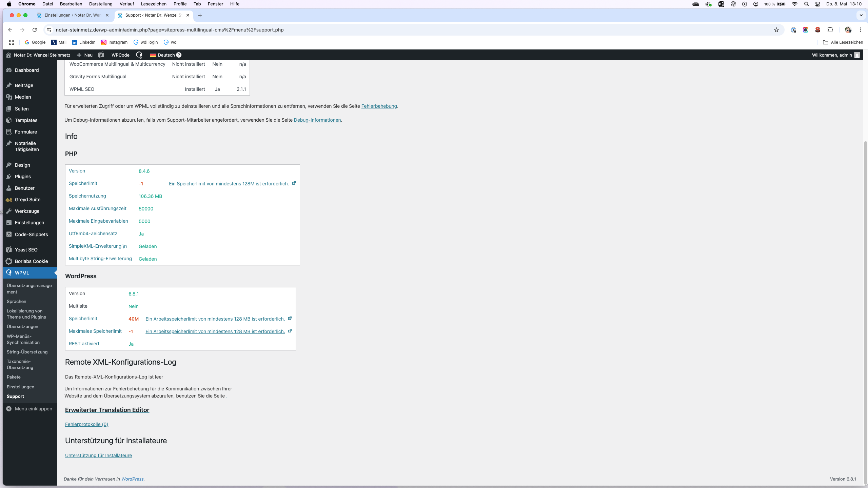Viewport: 868px width, 488px height.
Task: Reload the page in Chrome
Action: pyautogui.click(x=34, y=30)
